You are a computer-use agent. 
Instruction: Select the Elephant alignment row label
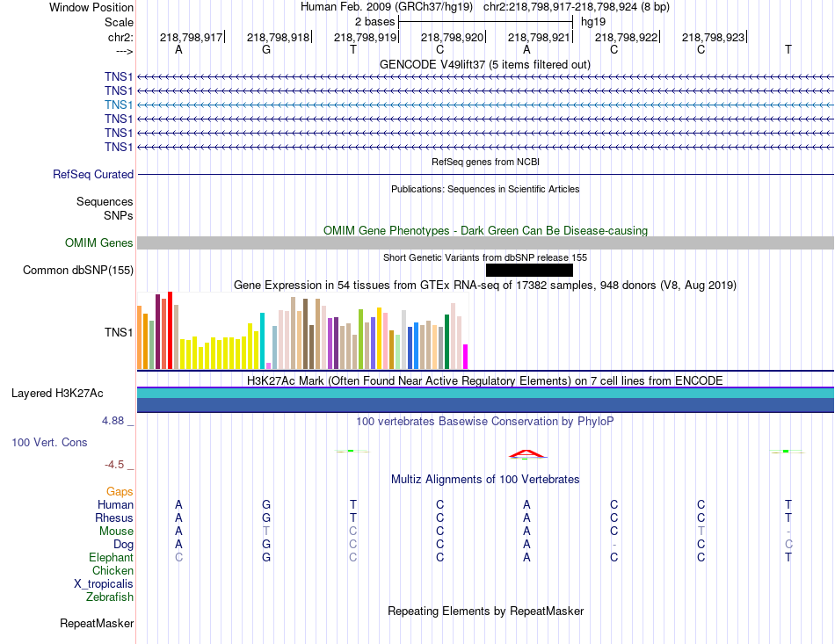pyautogui.click(x=111, y=558)
